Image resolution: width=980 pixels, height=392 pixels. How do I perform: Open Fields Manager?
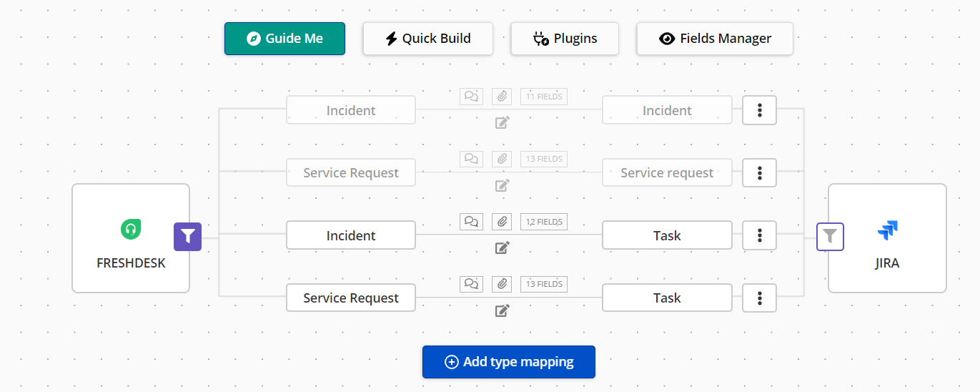715,39
